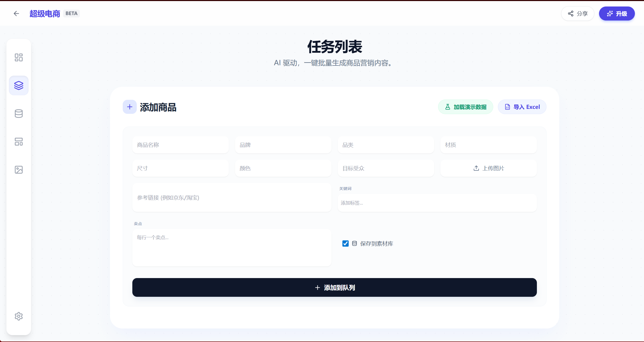Toggle the 保存到素材库 checkbox

pos(345,244)
